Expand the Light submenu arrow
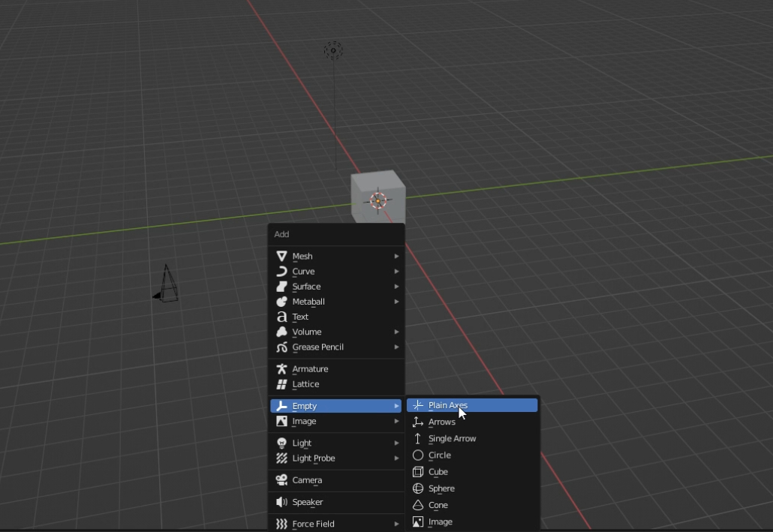This screenshot has width=773, height=532. (x=396, y=443)
